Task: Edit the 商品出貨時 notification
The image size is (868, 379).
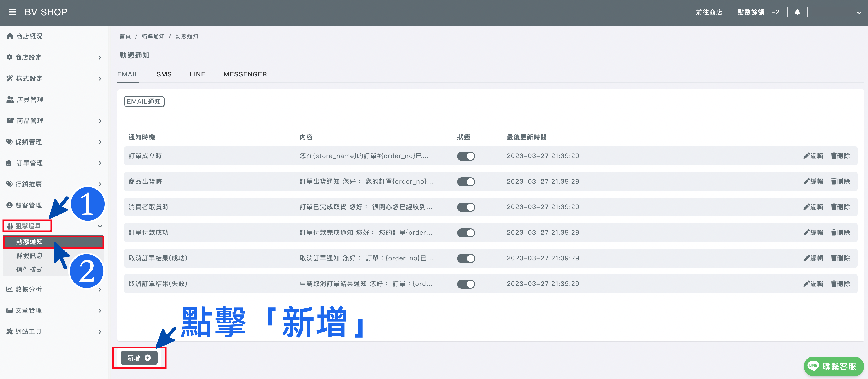Action: pos(813,182)
